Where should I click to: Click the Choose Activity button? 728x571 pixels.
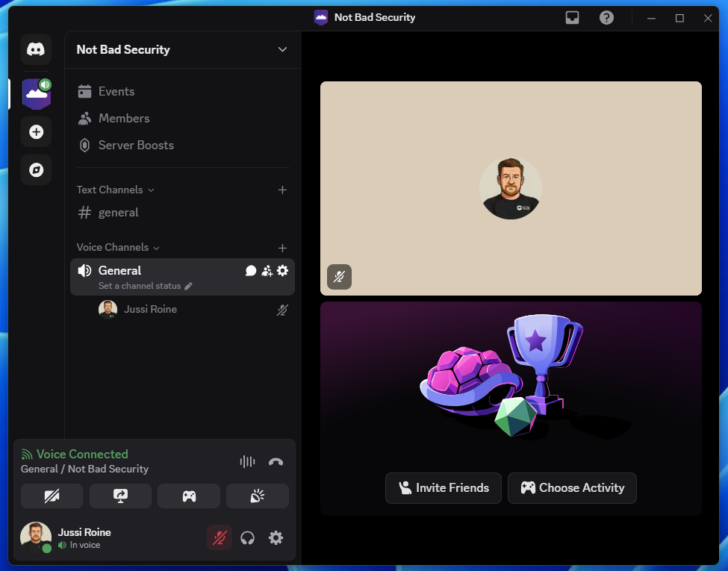pyautogui.click(x=572, y=488)
